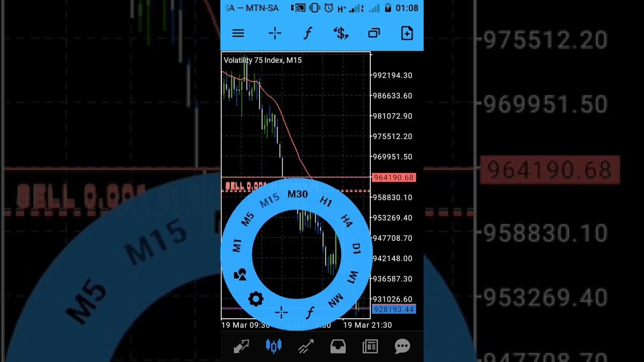
Task: Tap indicators f icon on radial menu
Action: point(310,313)
